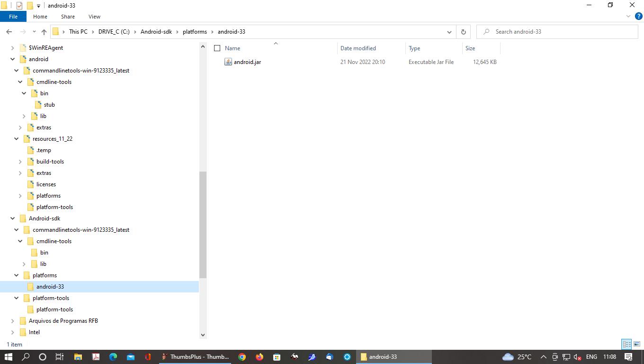
Task: Click the Search android-33 field
Action: [557, 32]
